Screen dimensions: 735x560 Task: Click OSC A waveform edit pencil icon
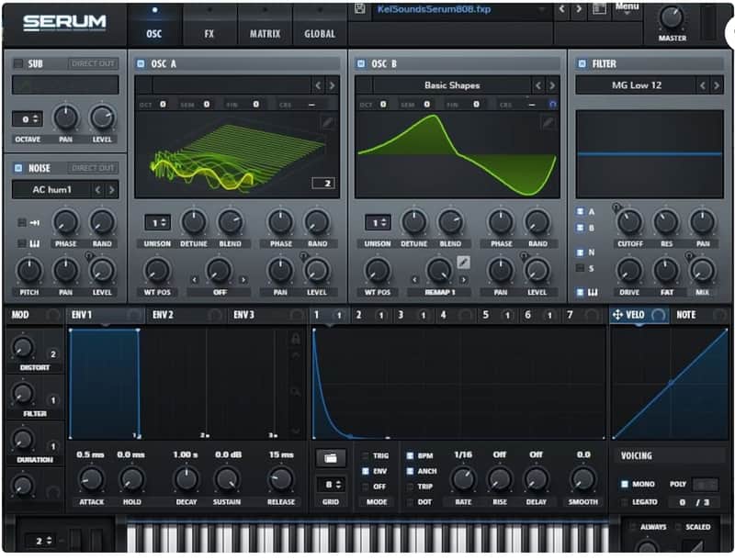tap(328, 123)
